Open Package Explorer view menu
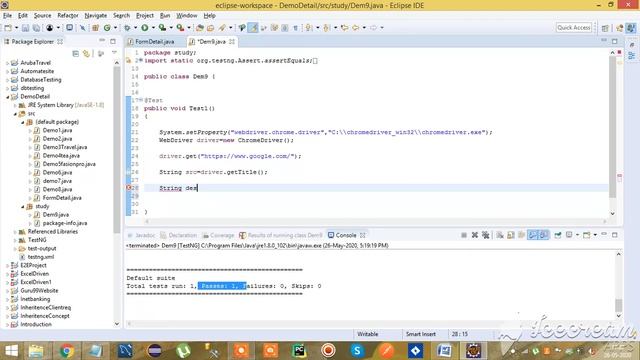This screenshot has width=640, height=360. (114, 53)
